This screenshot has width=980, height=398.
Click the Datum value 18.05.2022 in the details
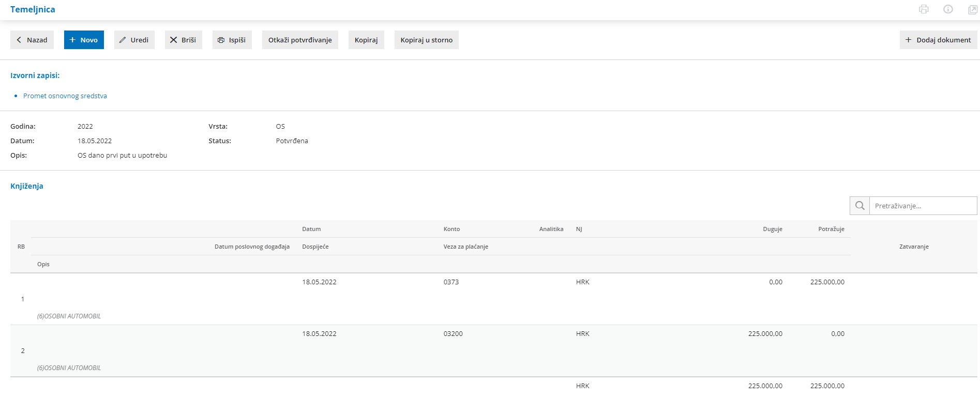coord(95,141)
